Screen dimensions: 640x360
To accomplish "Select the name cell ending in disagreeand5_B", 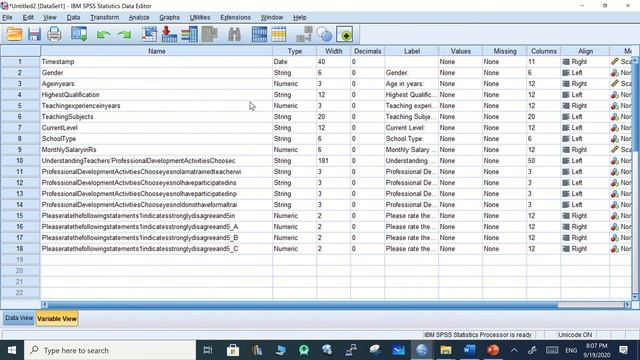I will click(x=157, y=238).
